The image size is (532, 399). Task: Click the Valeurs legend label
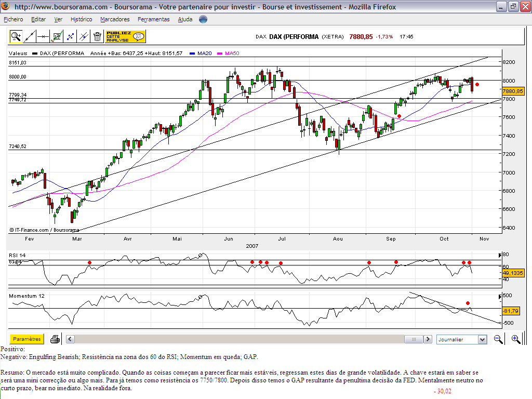[18, 54]
